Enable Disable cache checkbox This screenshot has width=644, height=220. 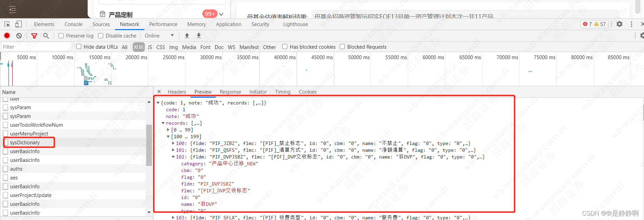(x=101, y=35)
